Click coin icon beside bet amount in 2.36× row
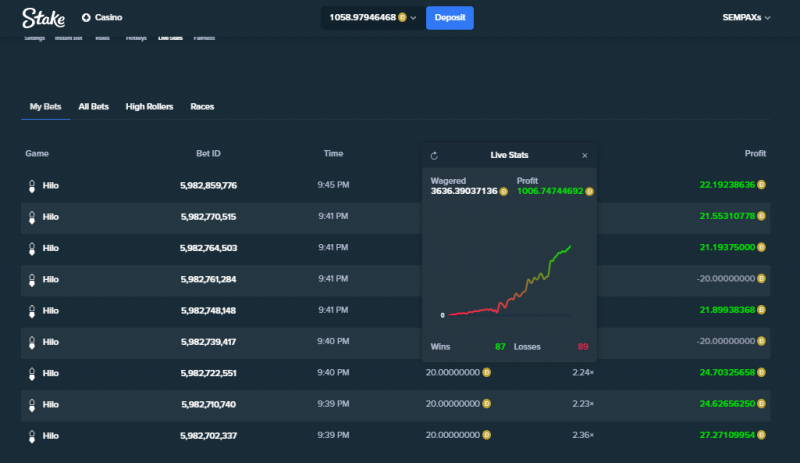Image resolution: width=800 pixels, height=463 pixels. pos(487,435)
